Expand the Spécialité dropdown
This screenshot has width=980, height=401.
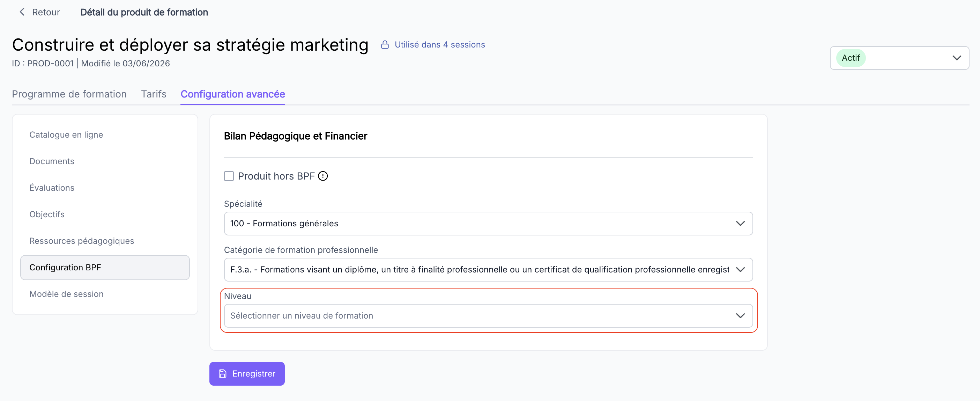(x=488, y=224)
